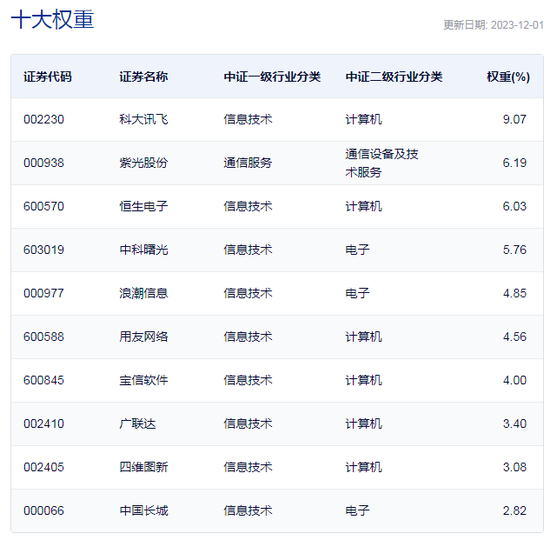Click stock name 用友网络

[143, 337]
